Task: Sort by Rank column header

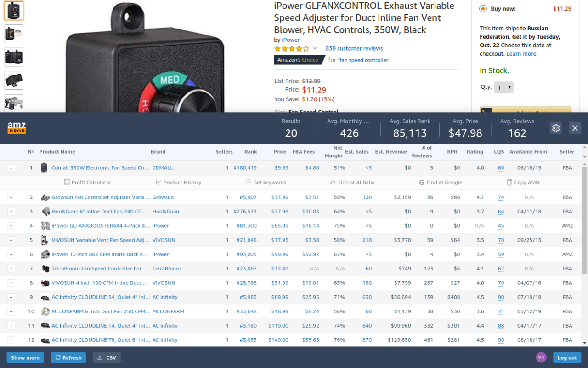Action: pyautogui.click(x=251, y=152)
